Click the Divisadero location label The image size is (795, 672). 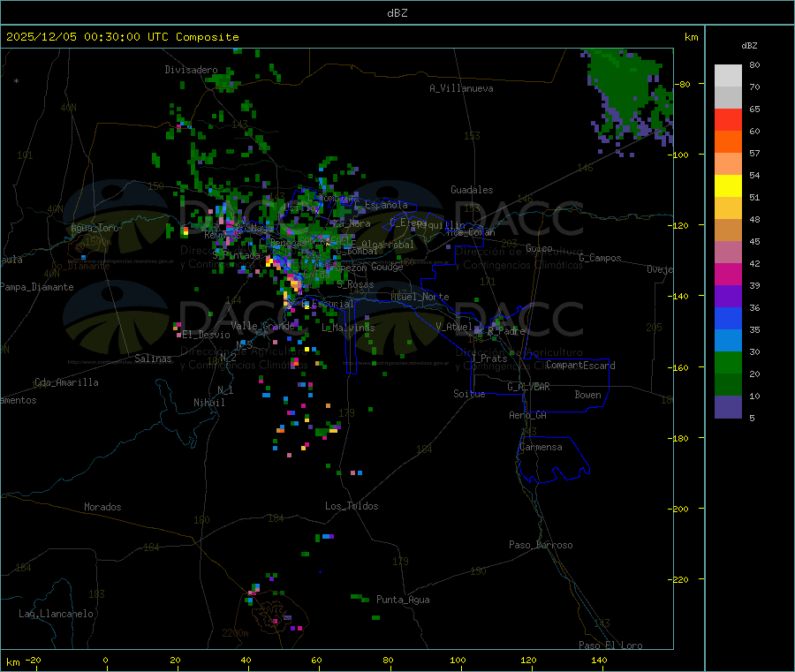pos(191,70)
